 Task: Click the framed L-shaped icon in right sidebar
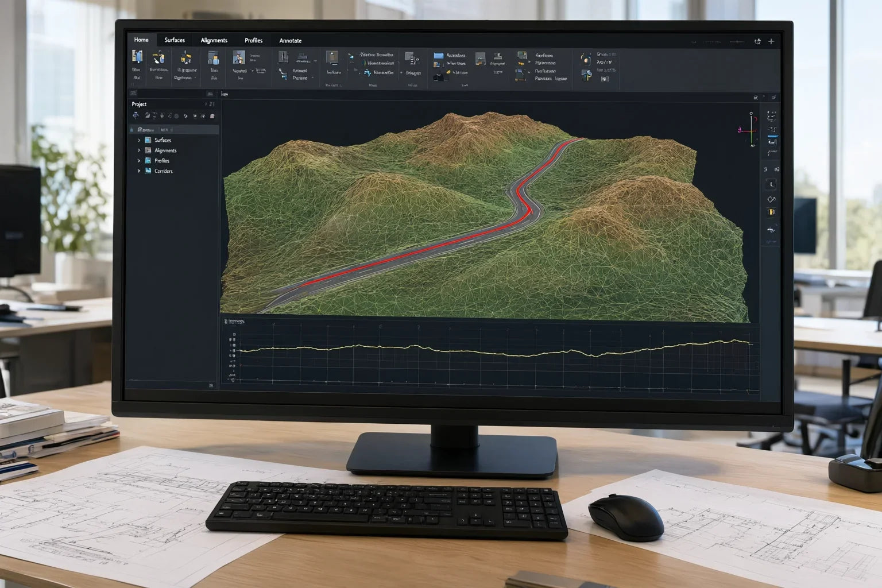click(x=771, y=184)
